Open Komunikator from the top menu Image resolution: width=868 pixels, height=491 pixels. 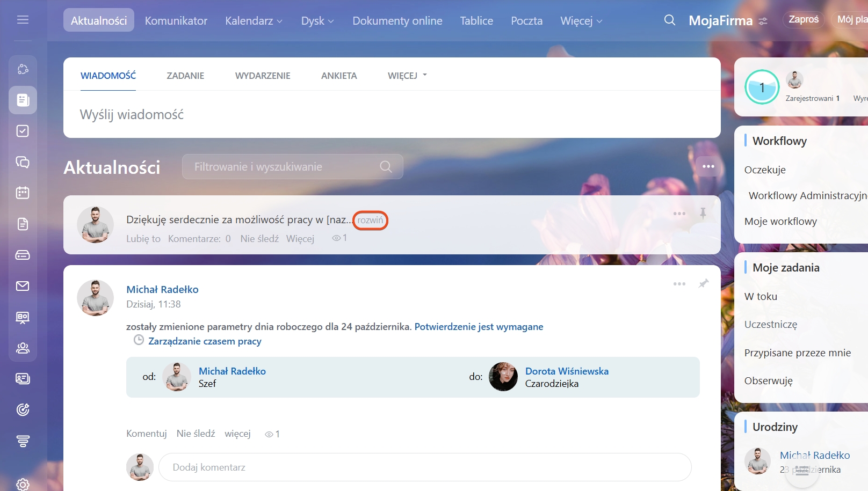176,21
